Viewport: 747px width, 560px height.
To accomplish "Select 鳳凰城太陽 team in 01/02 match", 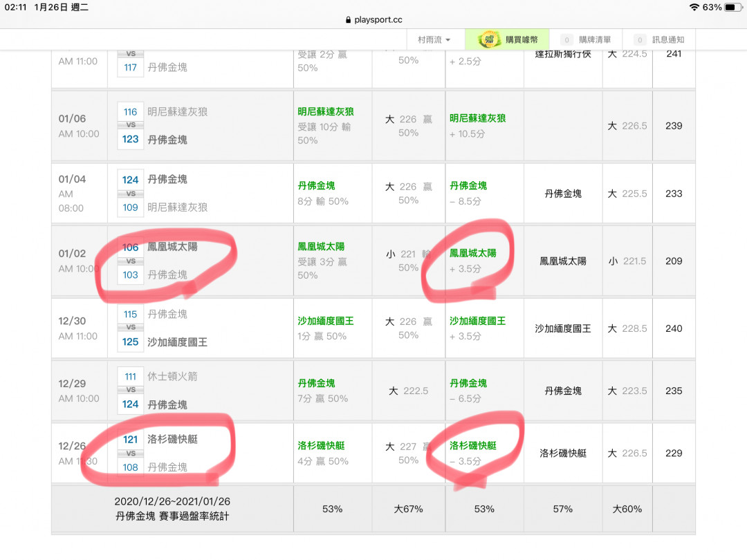I will tap(172, 247).
